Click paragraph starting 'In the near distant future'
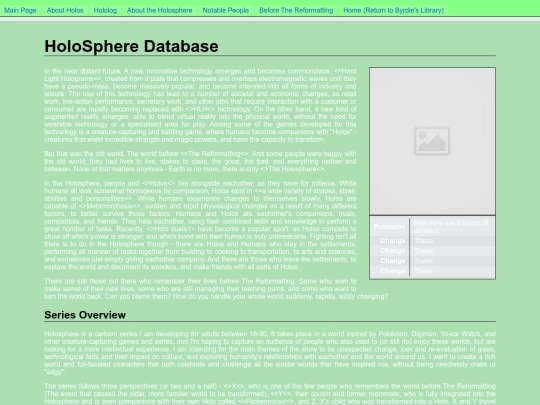The height and width of the screenshot is (405, 540). [200, 105]
